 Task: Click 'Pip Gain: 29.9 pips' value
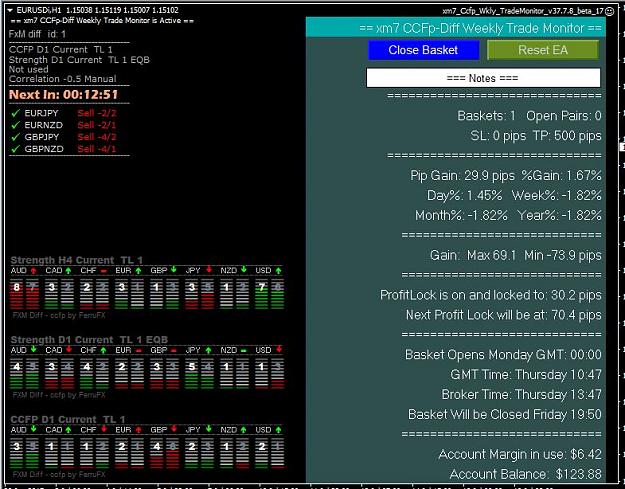coord(462,176)
